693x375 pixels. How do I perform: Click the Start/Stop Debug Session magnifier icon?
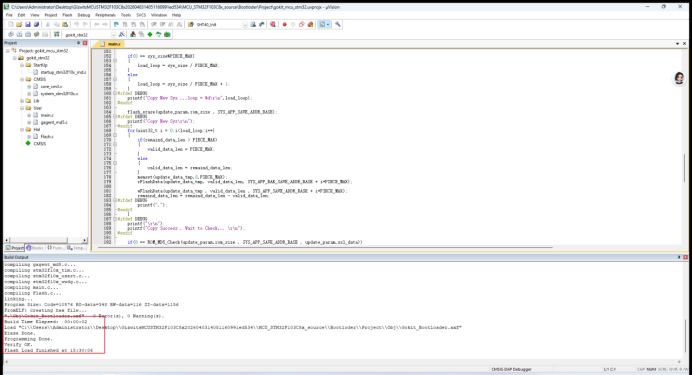click(273, 24)
